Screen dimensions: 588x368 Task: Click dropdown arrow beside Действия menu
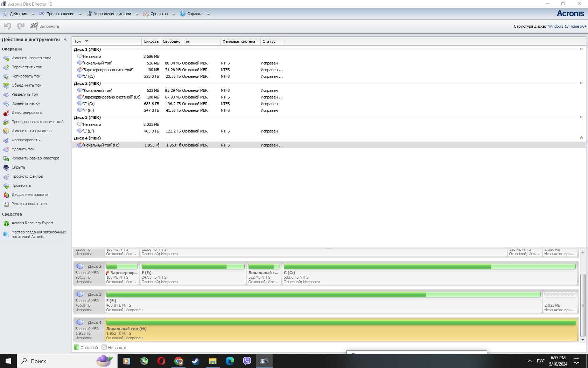[x=33, y=14]
